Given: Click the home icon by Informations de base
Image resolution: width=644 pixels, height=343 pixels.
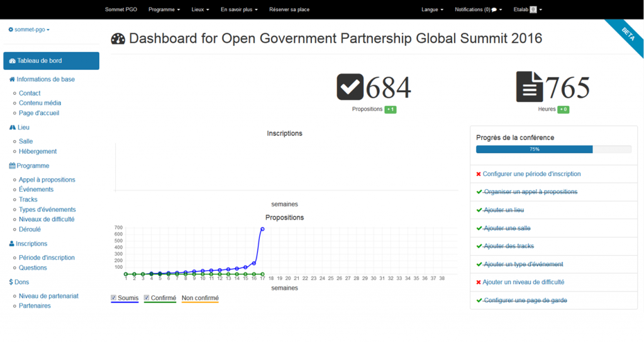Looking at the screenshot, I should (12, 79).
